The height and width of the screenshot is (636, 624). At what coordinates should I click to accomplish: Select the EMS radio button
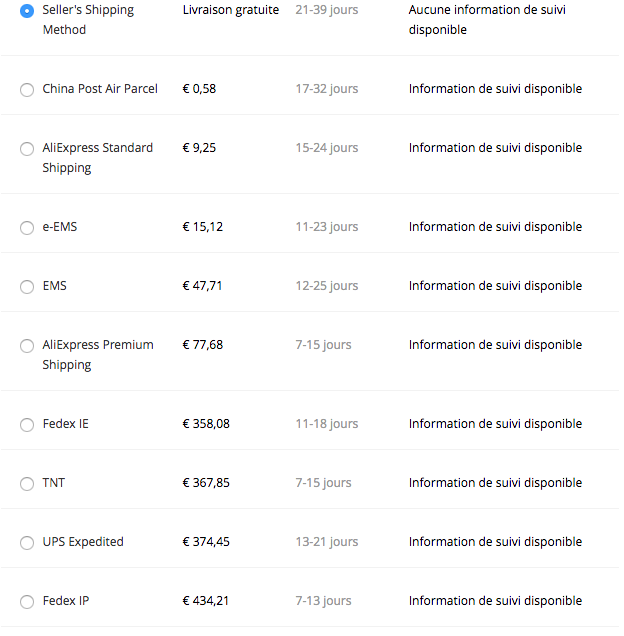click(x=27, y=287)
